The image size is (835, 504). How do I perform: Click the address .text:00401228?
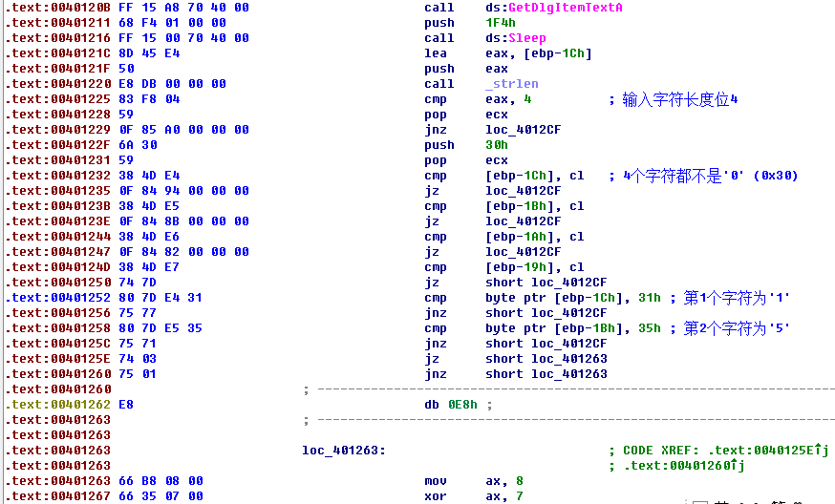(x=57, y=115)
